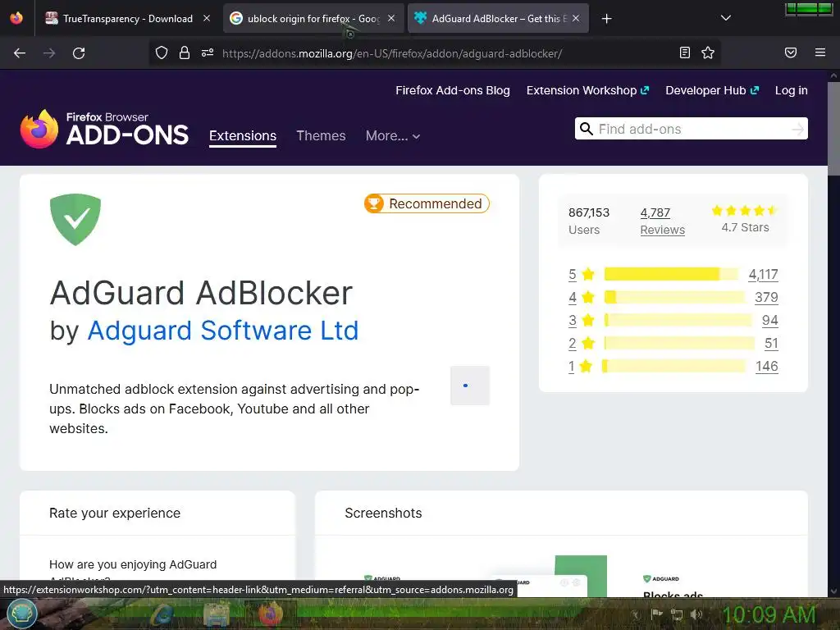The width and height of the screenshot is (840, 630).
Task: Open the Start orb on the taskbar
Action: [x=22, y=614]
